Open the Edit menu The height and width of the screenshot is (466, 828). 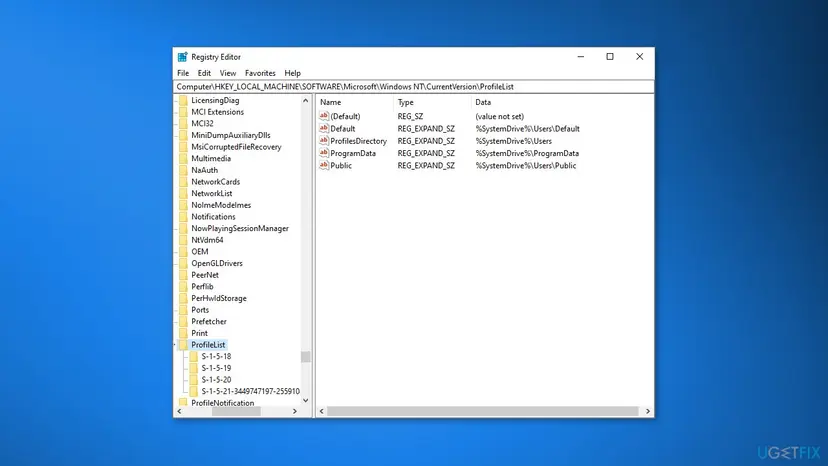coord(204,73)
